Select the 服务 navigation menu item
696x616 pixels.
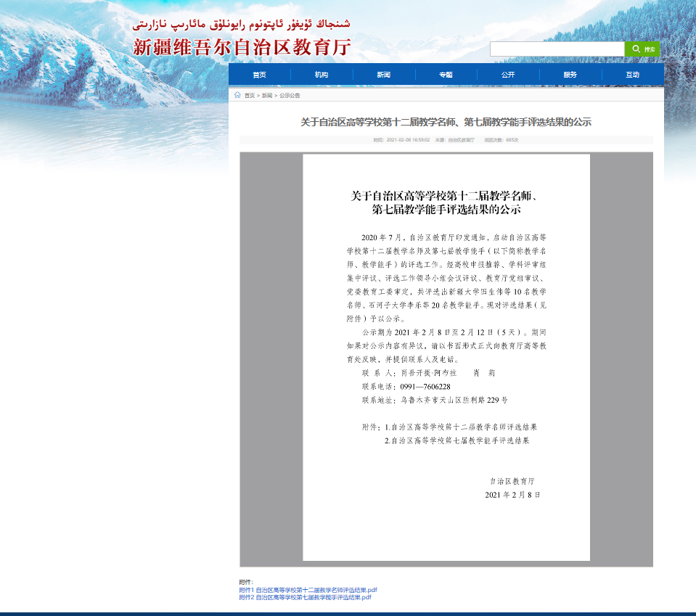(570, 75)
